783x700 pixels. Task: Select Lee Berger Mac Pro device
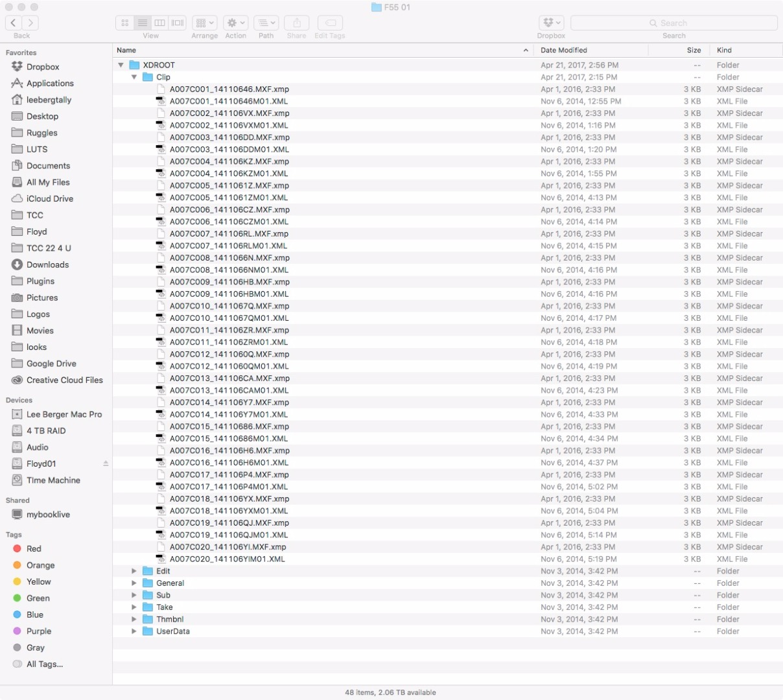pyautogui.click(x=64, y=414)
